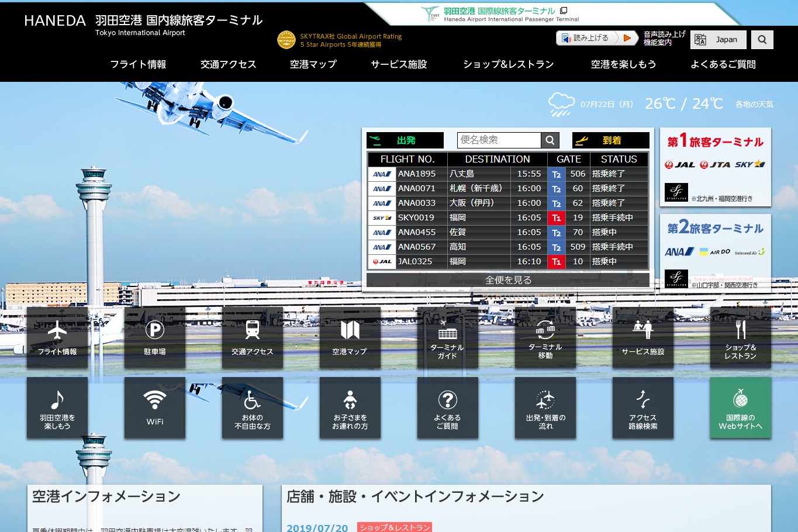Open the 第2旅客ターミナル banner
This screenshot has width=798, height=532.
716,253
